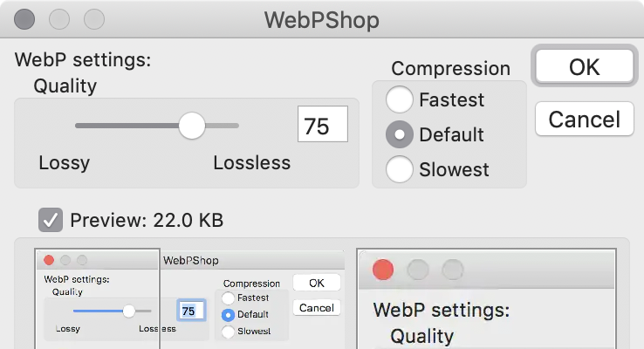Click the zoomed preview pane on right
Screen dimensions: 644x349
coord(487,299)
